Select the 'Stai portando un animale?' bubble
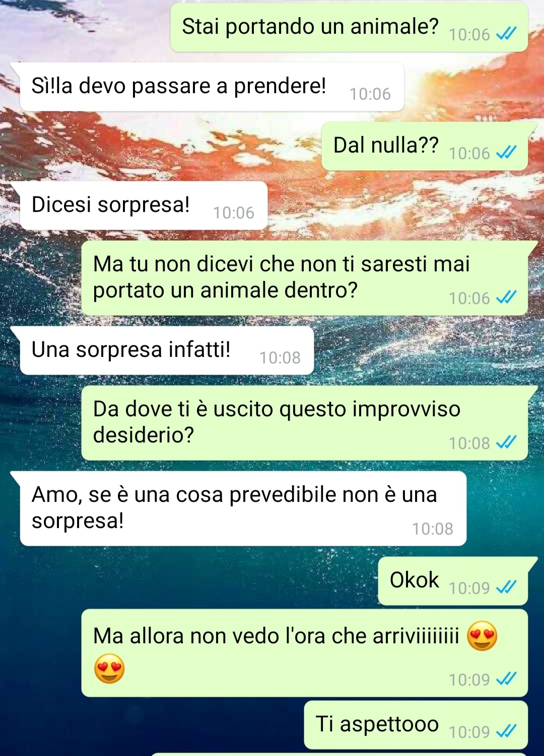 point(349,27)
